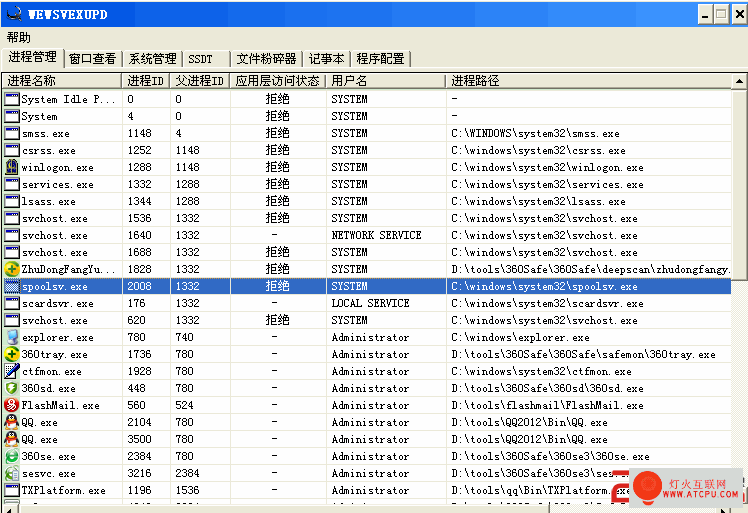
Task: Click the csrss.exe process icon
Action: 11,150
